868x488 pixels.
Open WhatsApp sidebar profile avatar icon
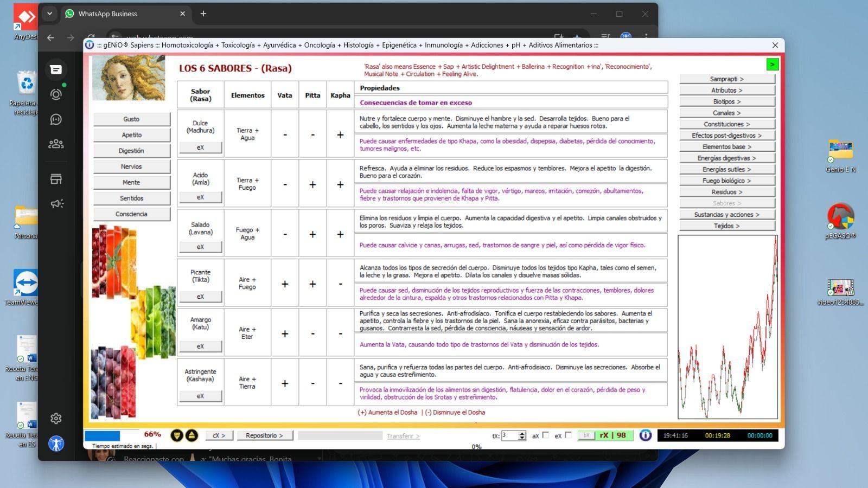click(56, 444)
